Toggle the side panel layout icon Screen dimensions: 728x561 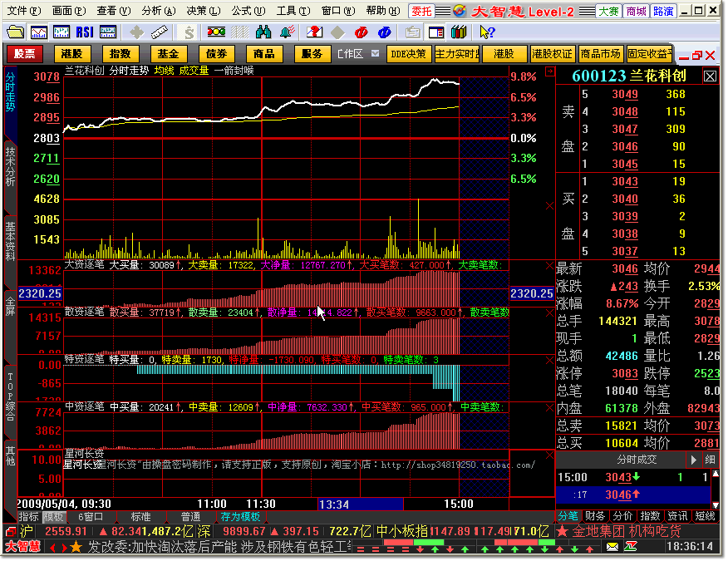436,32
